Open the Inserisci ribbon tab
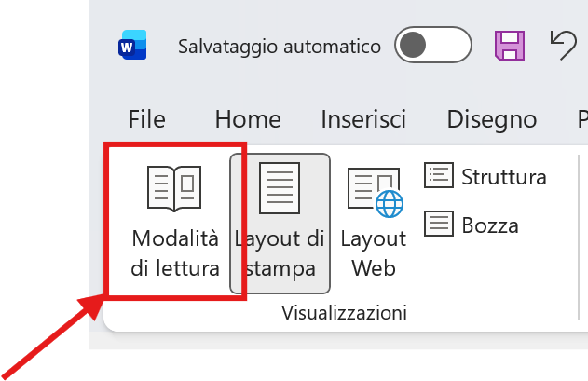Viewport: 588px width, 381px height. click(363, 119)
